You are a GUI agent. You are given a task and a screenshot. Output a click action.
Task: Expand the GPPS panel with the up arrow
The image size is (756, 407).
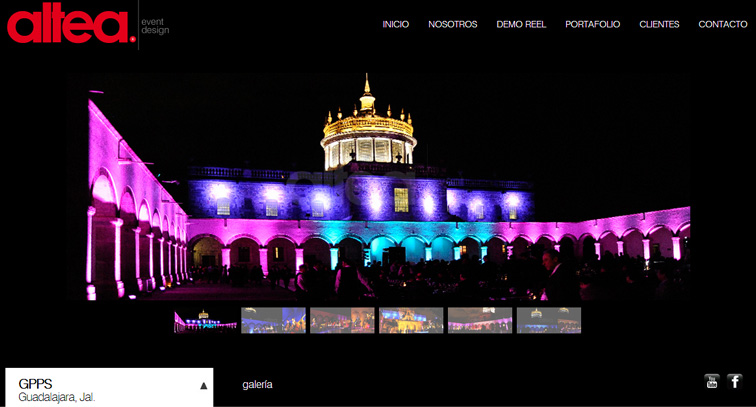203,385
